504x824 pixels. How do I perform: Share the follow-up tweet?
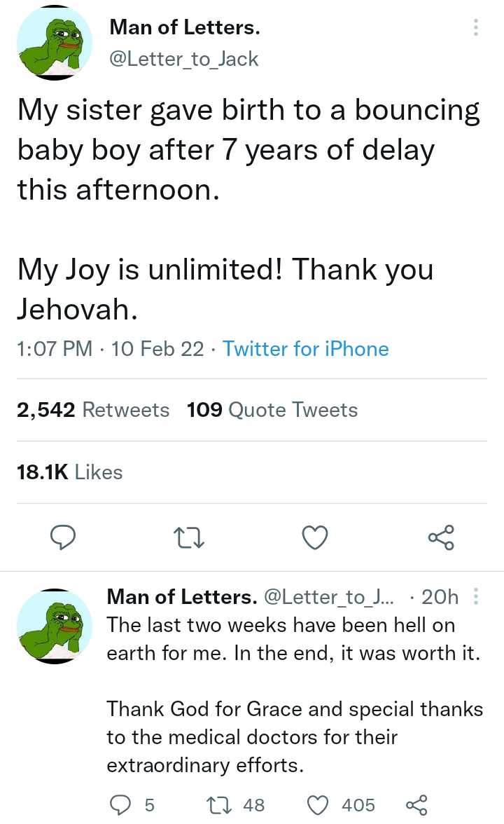pyautogui.click(x=416, y=806)
